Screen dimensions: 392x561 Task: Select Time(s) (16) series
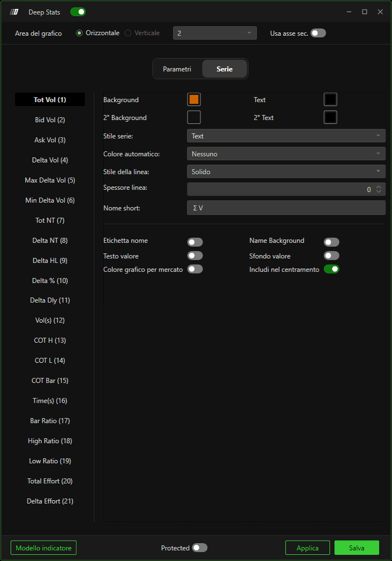[50, 401]
